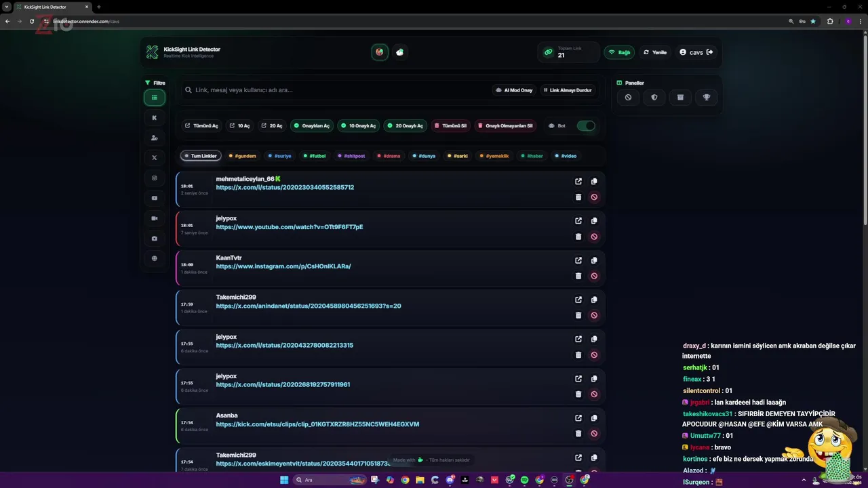Open Discord from the taskbar

click(450, 480)
